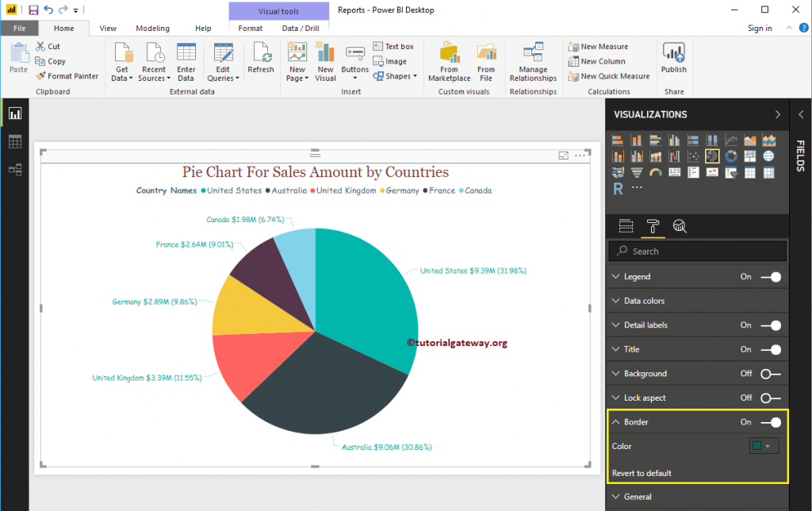Click Revert to default for Border

pyautogui.click(x=642, y=473)
